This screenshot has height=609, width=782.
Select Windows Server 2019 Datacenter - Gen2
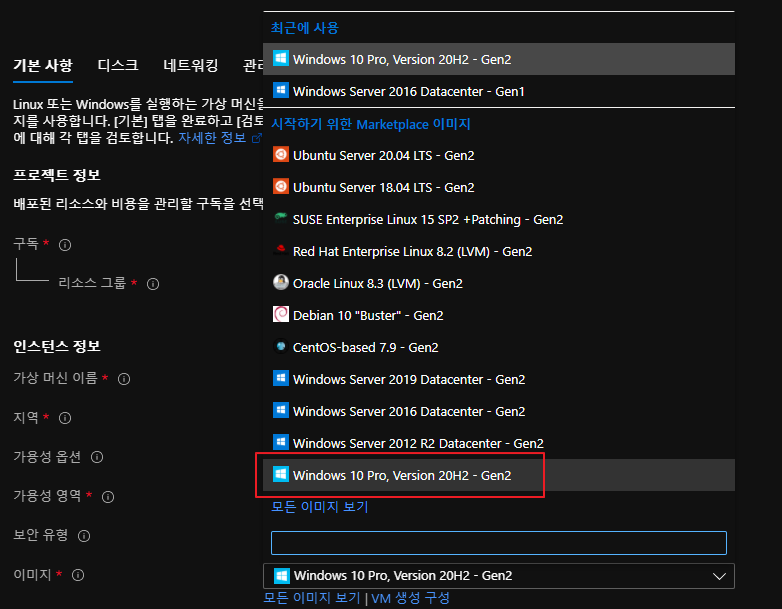pyautogui.click(x=499, y=379)
